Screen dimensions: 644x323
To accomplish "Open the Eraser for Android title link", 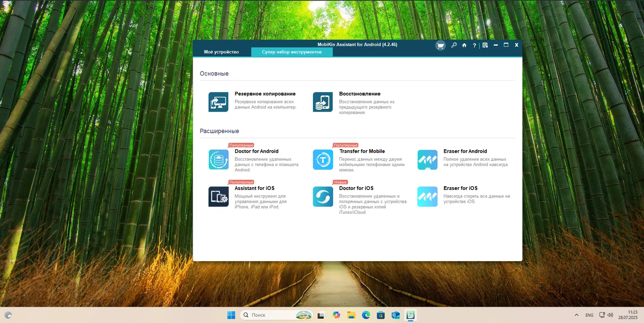I will coord(465,151).
